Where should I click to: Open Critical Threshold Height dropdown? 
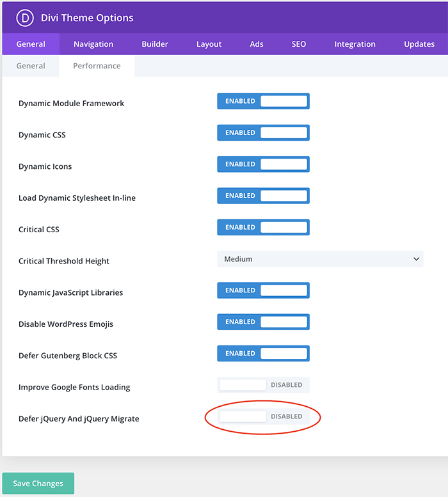(320, 259)
